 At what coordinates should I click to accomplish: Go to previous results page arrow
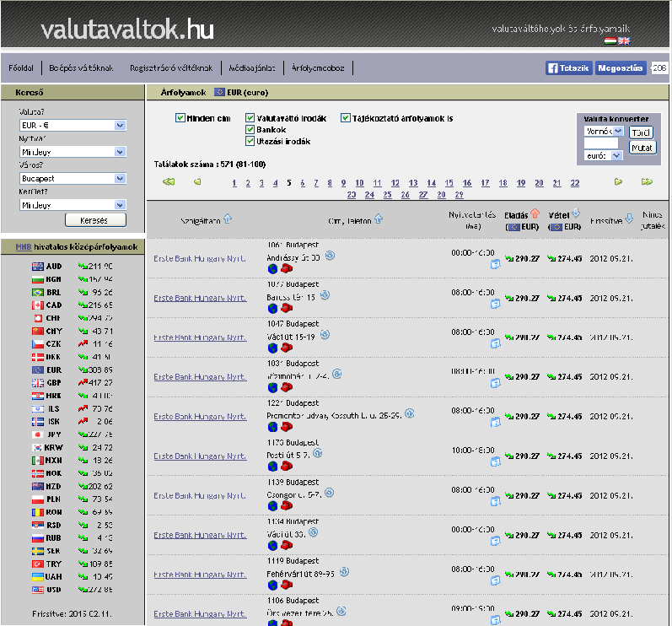click(197, 181)
